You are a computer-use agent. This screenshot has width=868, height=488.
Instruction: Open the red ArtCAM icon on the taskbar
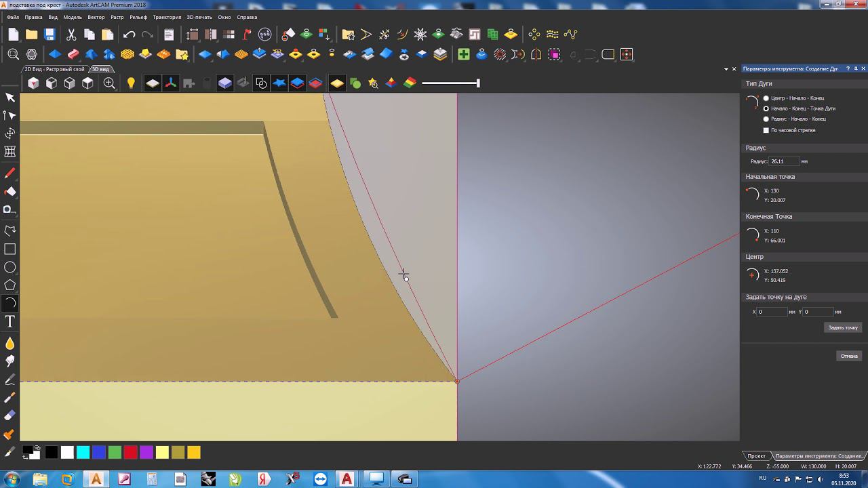click(x=347, y=479)
